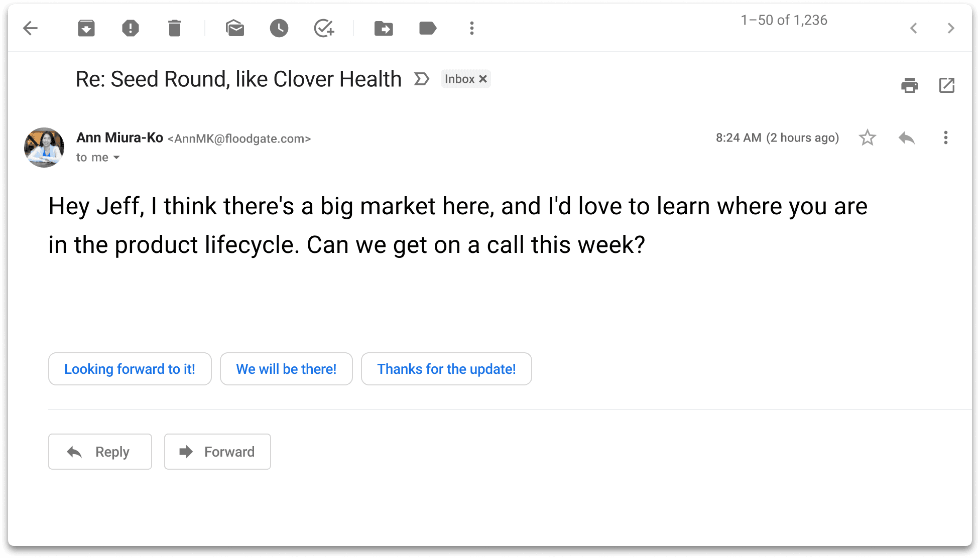Expand the "to me" recipient details
980x558 pixels.
click(x=116, y=158)
